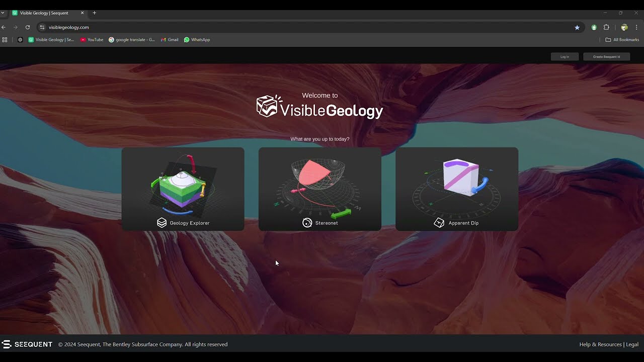
Task: Click the Apparent Dip cube icon
Action: [439, 223]
